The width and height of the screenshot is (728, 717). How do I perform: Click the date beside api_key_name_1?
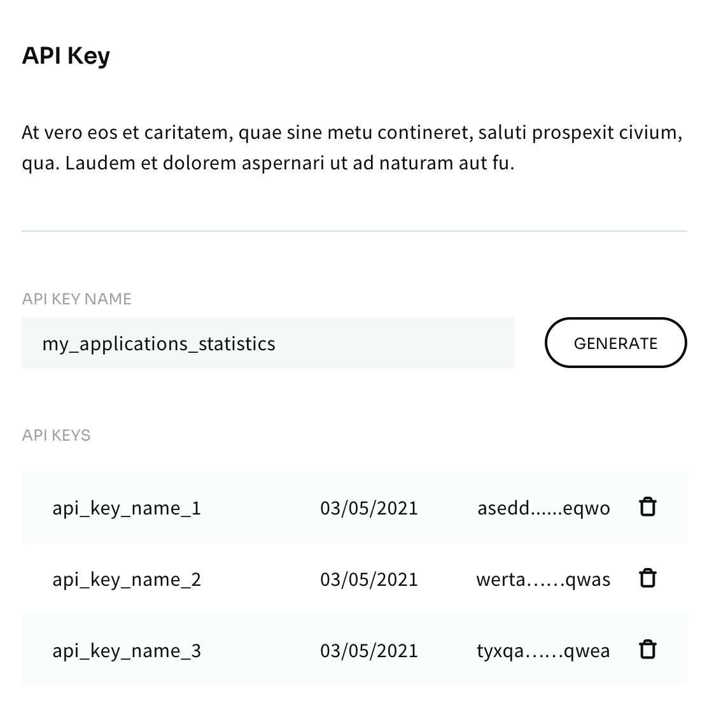(x=369, y=508)
